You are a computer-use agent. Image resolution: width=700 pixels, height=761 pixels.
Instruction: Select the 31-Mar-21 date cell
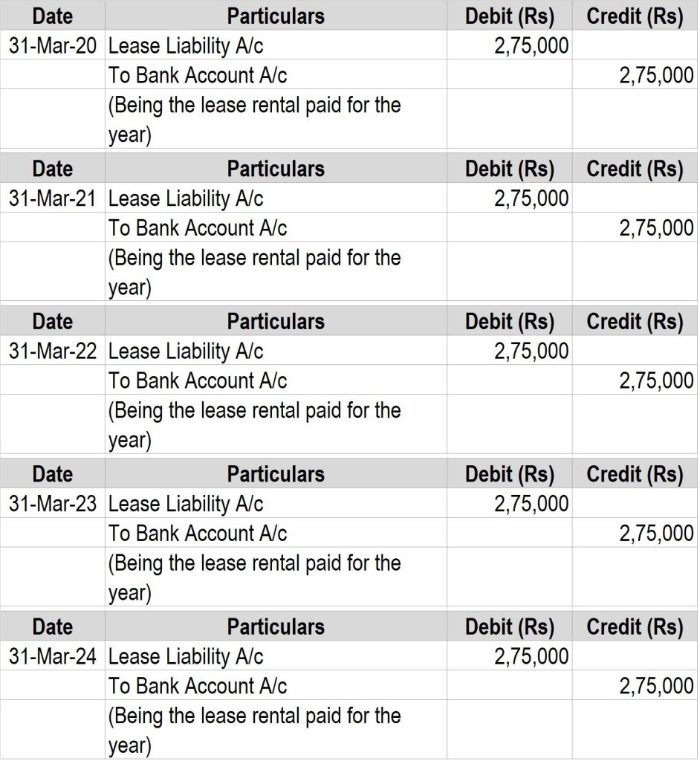coord(53,198)
